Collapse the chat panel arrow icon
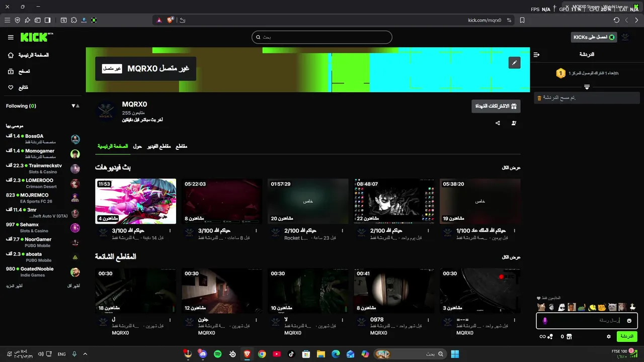Viewport: 644px width, 362px height. tap(536, 54)
